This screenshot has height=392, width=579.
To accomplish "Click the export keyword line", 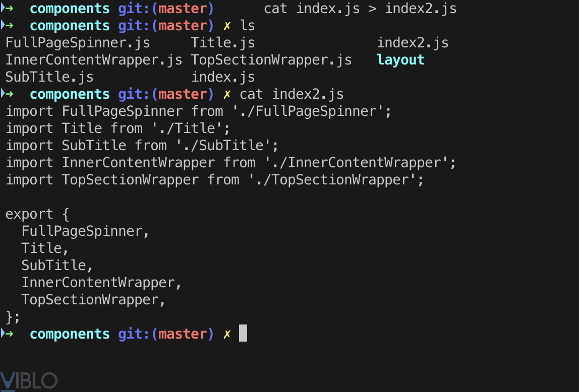I will [x=37, y=214].
